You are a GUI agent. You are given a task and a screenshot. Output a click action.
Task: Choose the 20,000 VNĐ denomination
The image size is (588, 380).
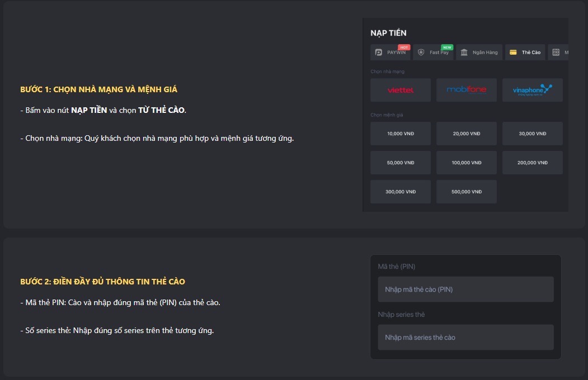(467, 134)
